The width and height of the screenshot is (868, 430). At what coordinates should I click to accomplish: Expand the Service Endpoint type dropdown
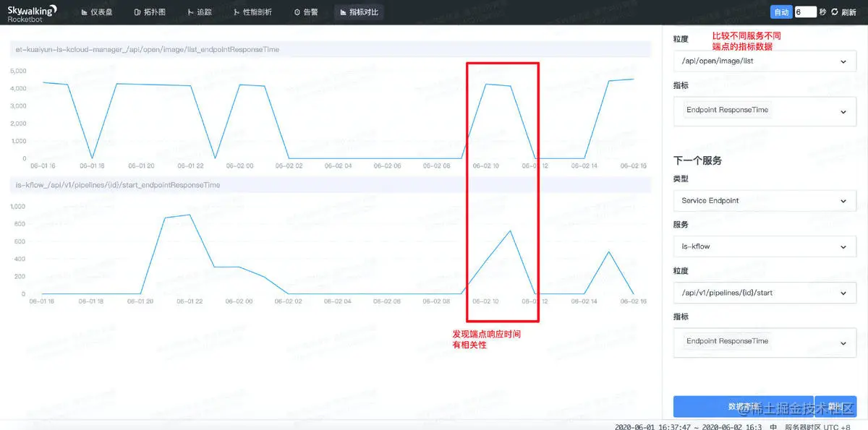765,201
